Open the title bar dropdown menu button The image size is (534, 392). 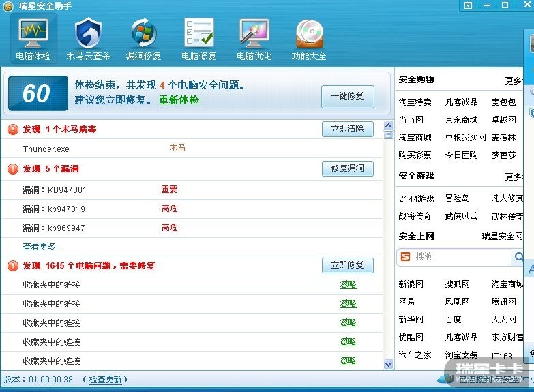point(469,5)
